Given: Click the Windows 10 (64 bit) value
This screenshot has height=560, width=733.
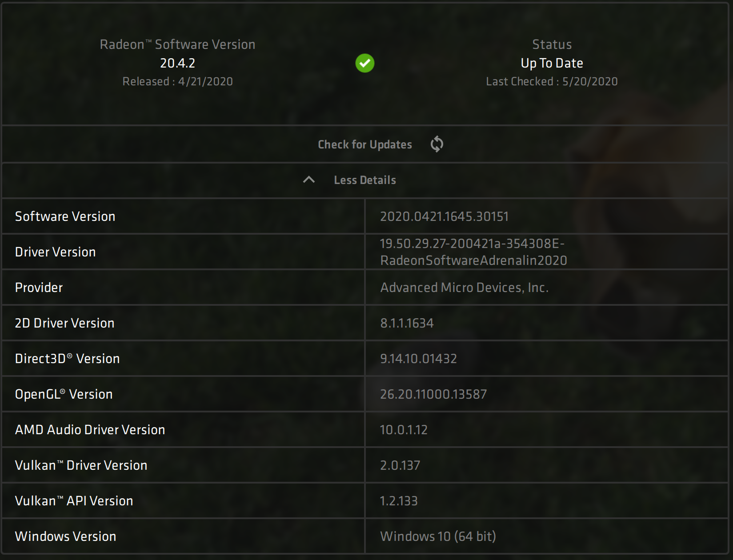Looking at the screenshot, I should (x=438, y=536).
